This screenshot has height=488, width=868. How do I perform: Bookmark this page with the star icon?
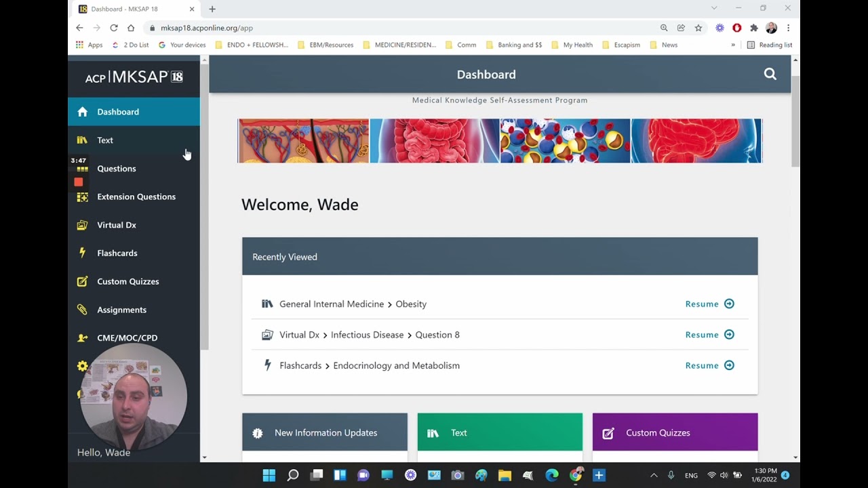pyautogui.click(x=698, y=28)
